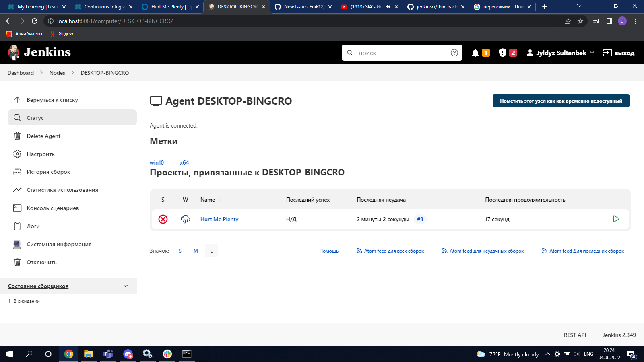Screen dimensions: 644x362
Task: Select the win10 label
Action: point(157,162)
